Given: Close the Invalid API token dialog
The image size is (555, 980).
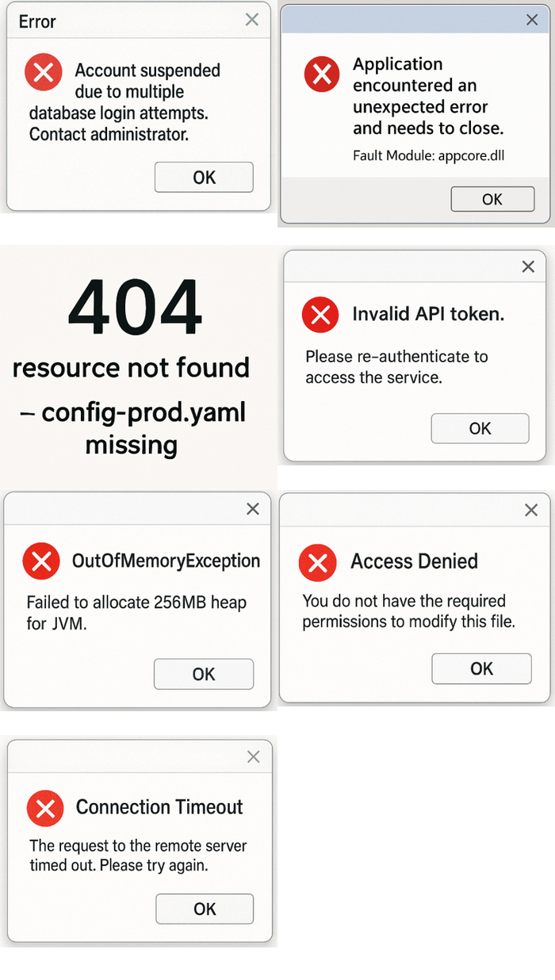Looking at the screenshot, I should pyautogui.click(x=527, y=266).
